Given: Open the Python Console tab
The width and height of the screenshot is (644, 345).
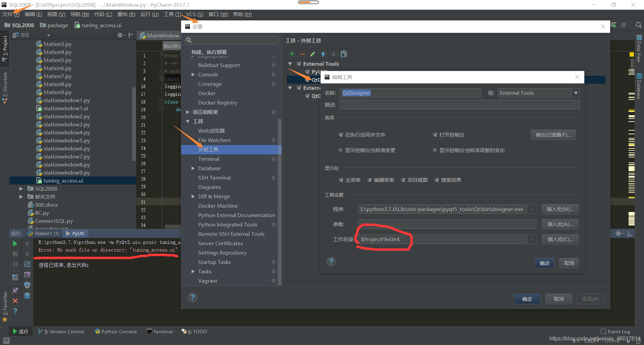Looking at the screenshot, I should pos(116,332).
